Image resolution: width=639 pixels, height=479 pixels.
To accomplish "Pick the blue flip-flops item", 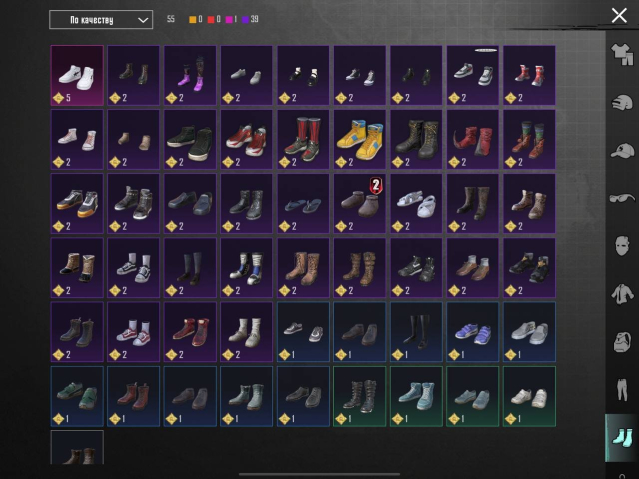I will (x=303, y=203).
